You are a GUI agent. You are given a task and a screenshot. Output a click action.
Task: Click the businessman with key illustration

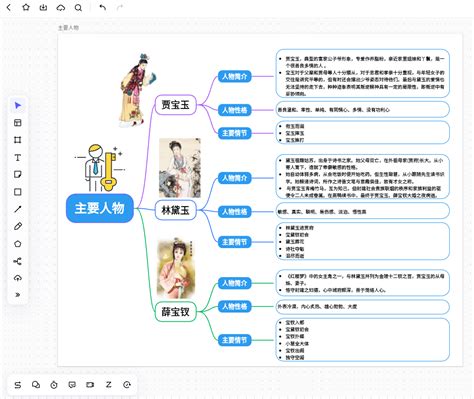(100, 168)
